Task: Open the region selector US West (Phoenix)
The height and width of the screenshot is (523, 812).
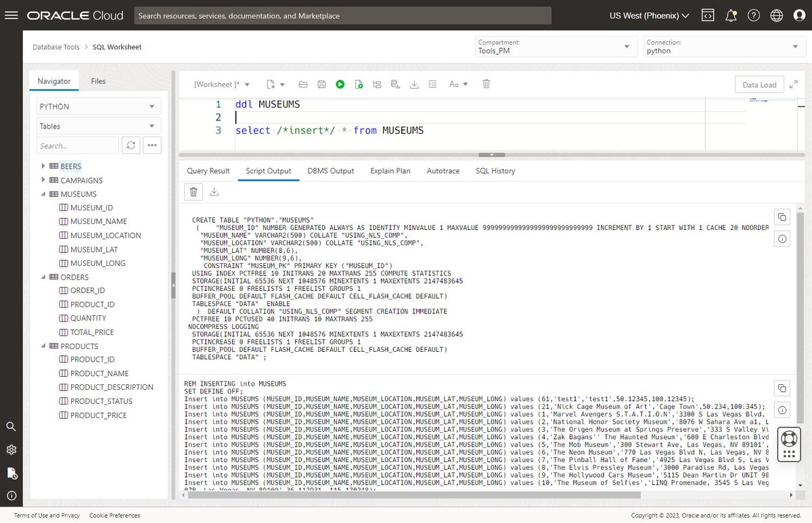Action: 650,15
